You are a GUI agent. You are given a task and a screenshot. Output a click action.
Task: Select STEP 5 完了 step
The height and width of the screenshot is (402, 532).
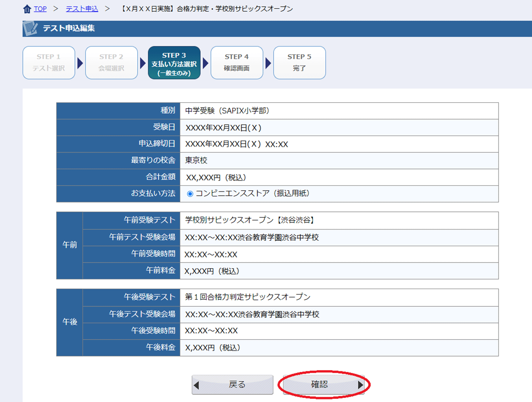[x=299, y=63]
